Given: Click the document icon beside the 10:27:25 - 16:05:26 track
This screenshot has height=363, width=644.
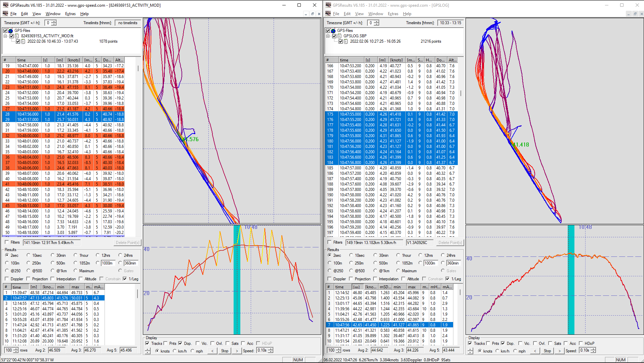Looking at the screenshot, I should [346, 41].
